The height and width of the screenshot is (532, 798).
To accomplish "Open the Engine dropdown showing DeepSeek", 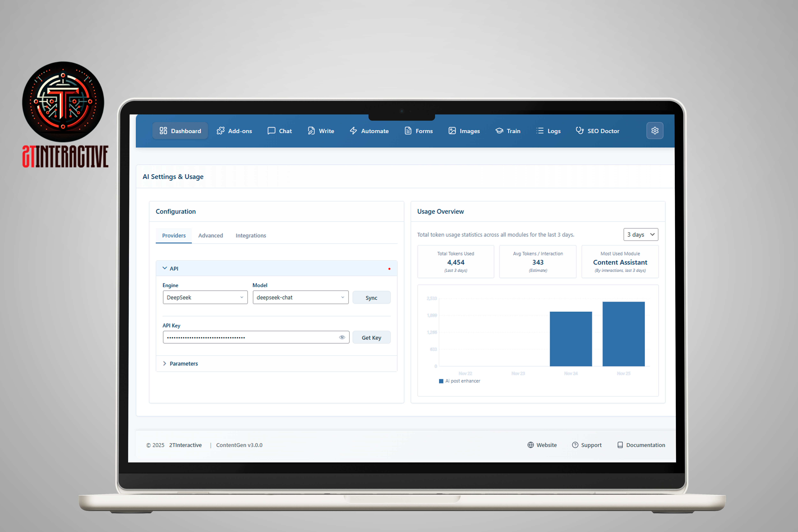I will [x=205, y=297].
